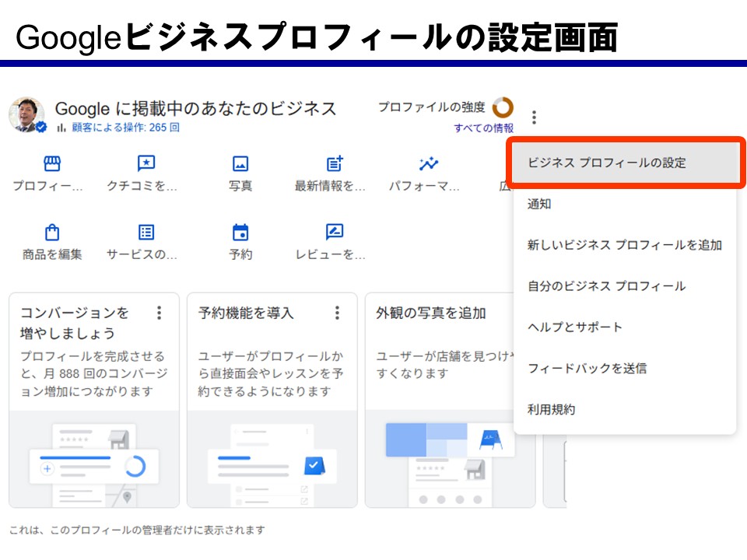Viewport: 747px width, 560px height.
Task: Click the Google に掲載中のあなたのビジネス heading
Action: click(x=196, y=109)
